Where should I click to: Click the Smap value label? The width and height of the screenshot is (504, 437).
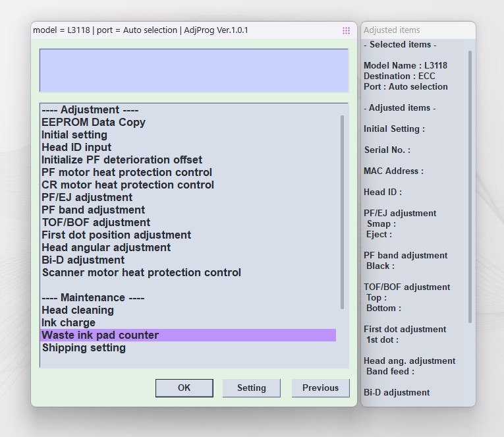coord(381,224)
